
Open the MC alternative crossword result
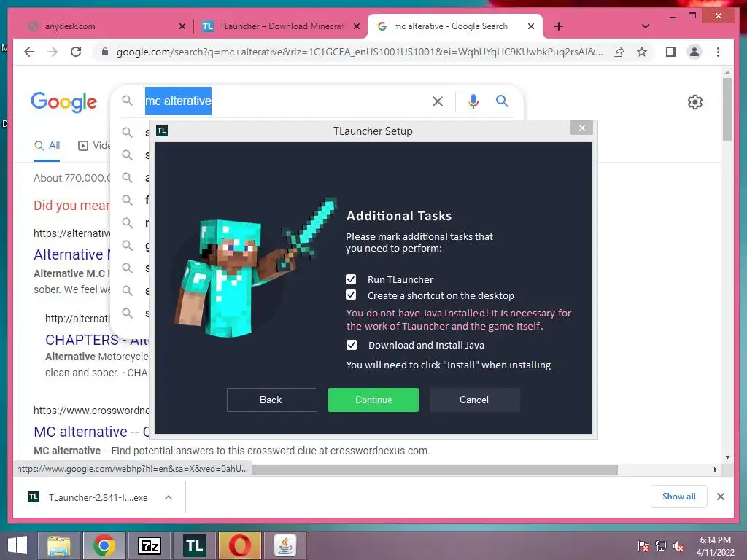pyautogui.click(x=91, y=432)
